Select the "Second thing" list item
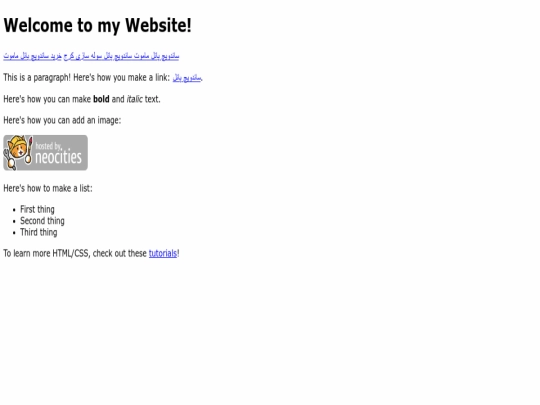540x405 pixels. click(x=42, y=221)
